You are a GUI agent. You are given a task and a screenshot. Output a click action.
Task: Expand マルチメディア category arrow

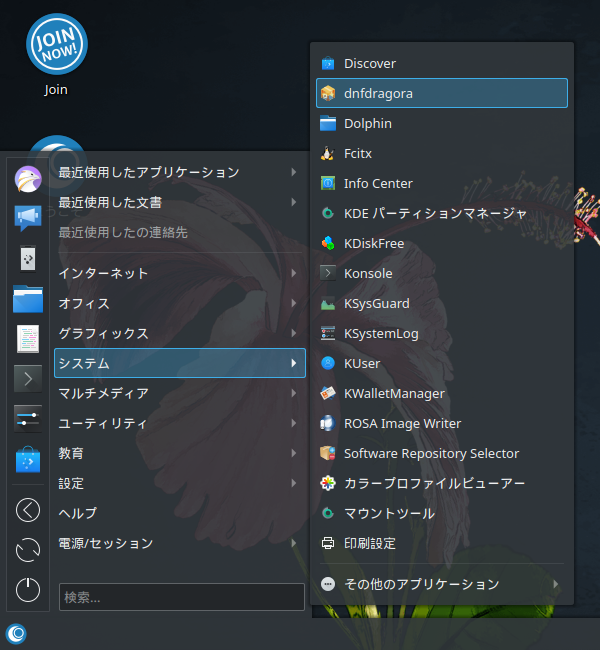coord(294,393)
